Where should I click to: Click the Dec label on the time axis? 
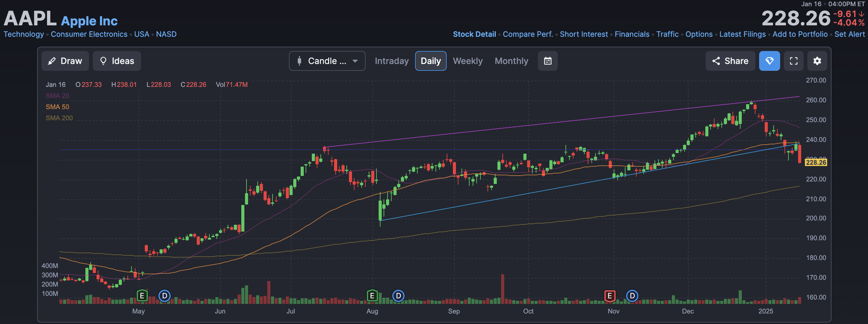688,311
